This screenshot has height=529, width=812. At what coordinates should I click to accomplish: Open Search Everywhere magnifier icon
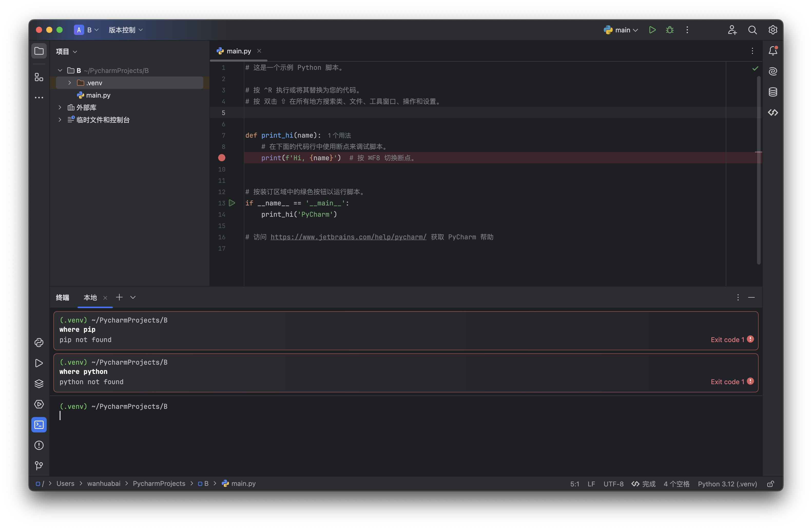point(752,30)
